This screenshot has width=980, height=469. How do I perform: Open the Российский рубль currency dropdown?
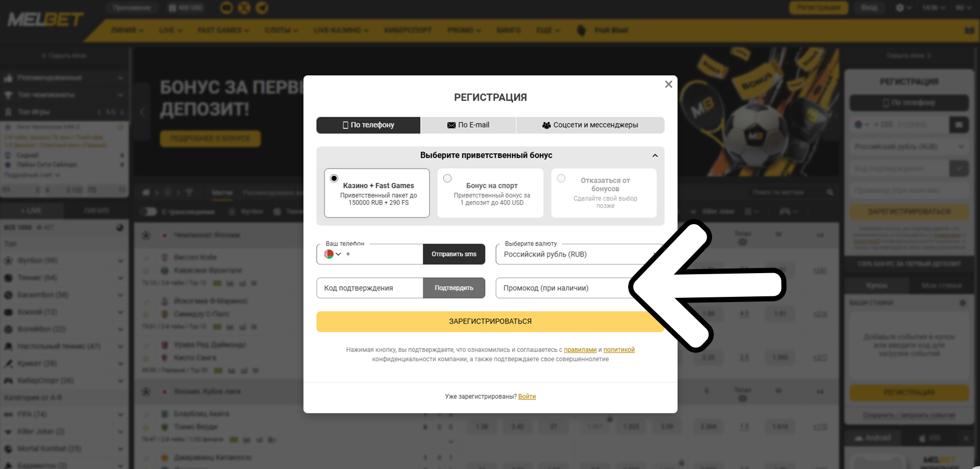[579, 254]
